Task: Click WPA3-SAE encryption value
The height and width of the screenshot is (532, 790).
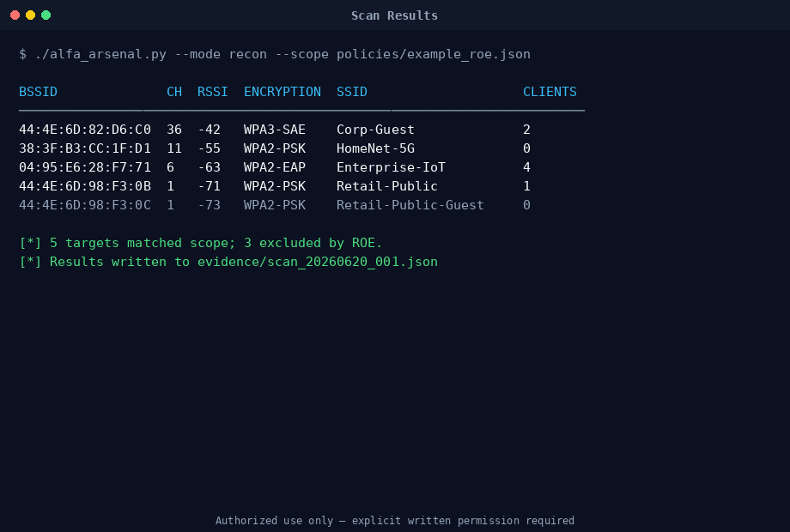Action: pos(275,130)
